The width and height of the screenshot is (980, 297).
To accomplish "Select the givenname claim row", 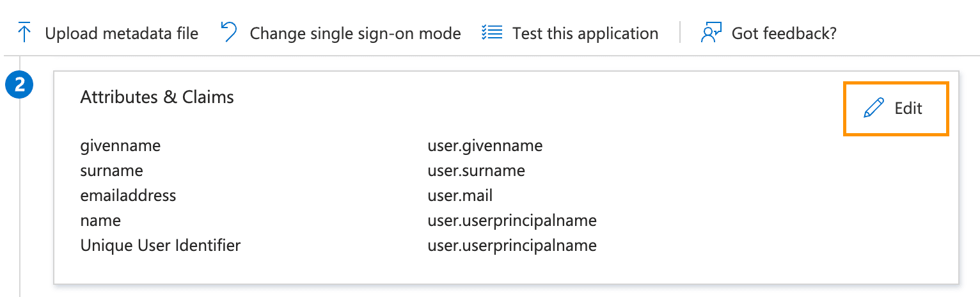I will point(120,146).
